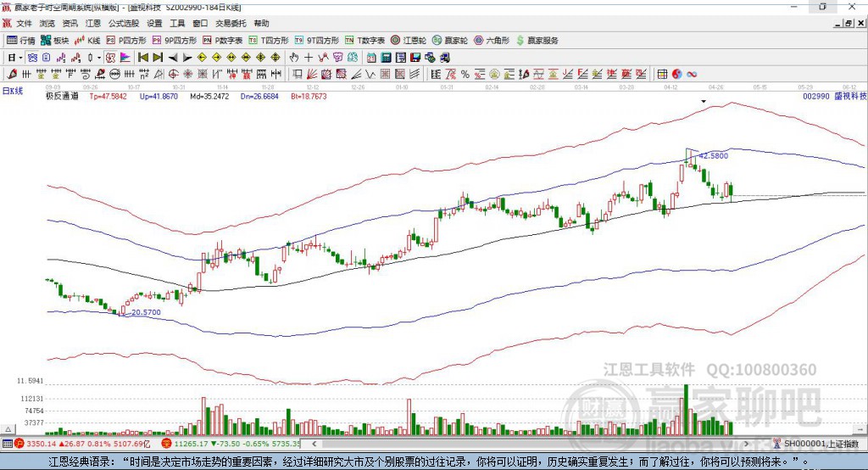Open the 9P四方形 tool
Image resolution: width=868 pixels, height=470 pixels.
pyautogui.click(x=175, y=41)
